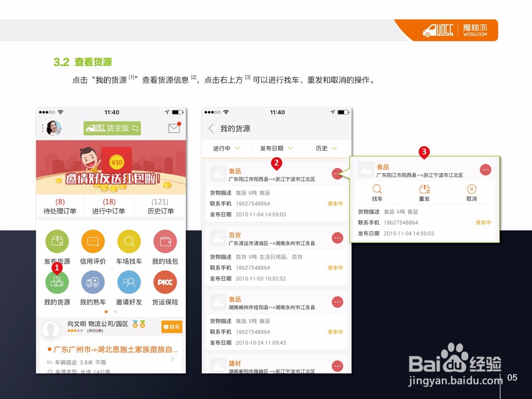Viewport: 532px width, 399px height.
Task: Tap the orange 联系 contact button
Action: pyautogui.click(x=172, y=327)
